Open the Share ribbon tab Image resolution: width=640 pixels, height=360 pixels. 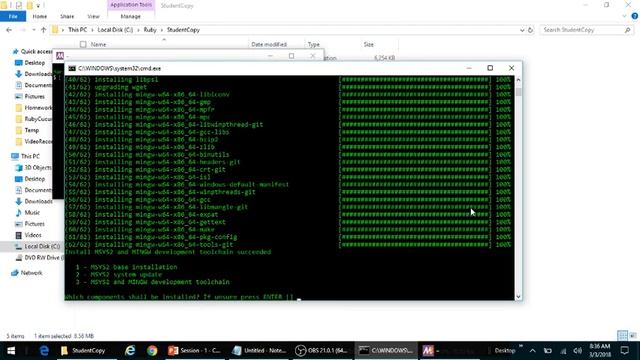click(67, 16)
